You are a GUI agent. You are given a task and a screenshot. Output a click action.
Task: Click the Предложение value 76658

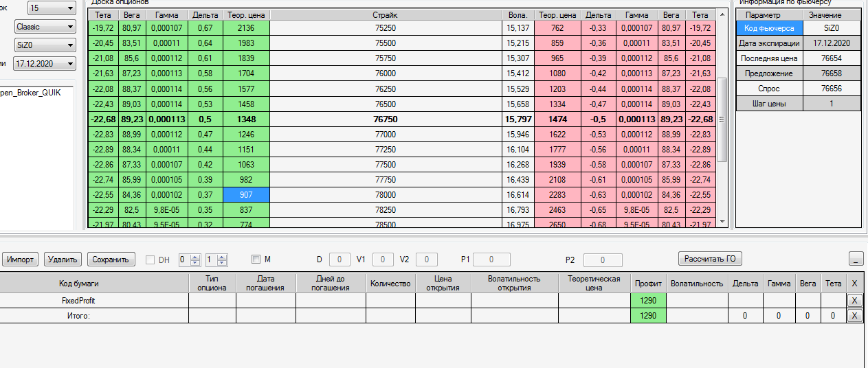pyautogui.click(x=832, y=73)
